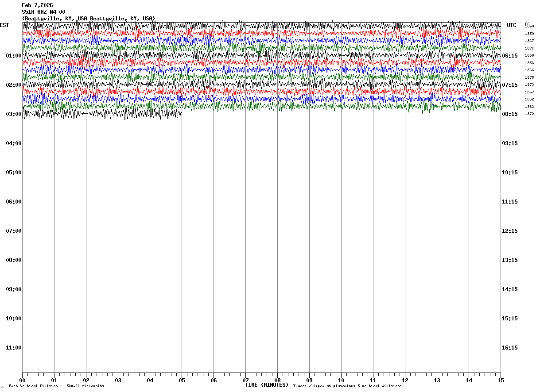
Task: Click the 07:15 UTC time label
Action: (509, 85)
